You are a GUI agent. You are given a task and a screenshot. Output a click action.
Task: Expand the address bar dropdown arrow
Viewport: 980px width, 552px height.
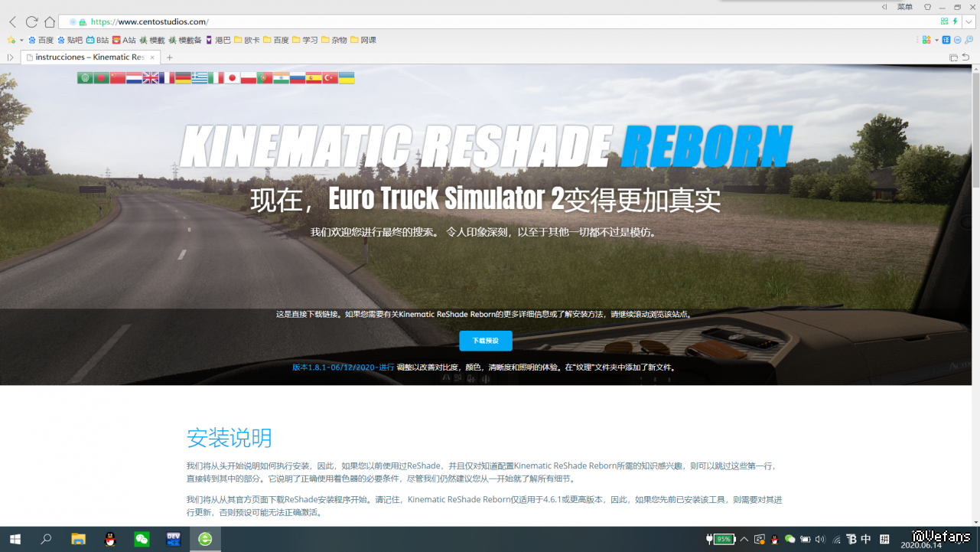point(968,22)
